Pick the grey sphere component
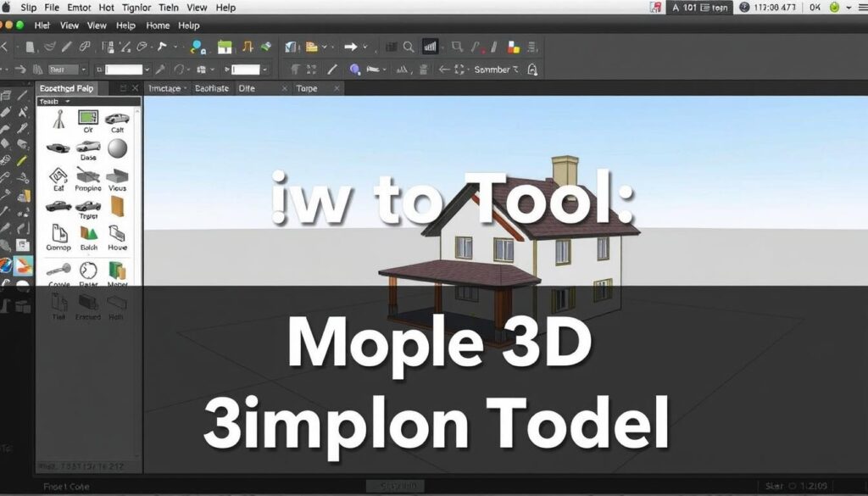 [x=117, y=148]
